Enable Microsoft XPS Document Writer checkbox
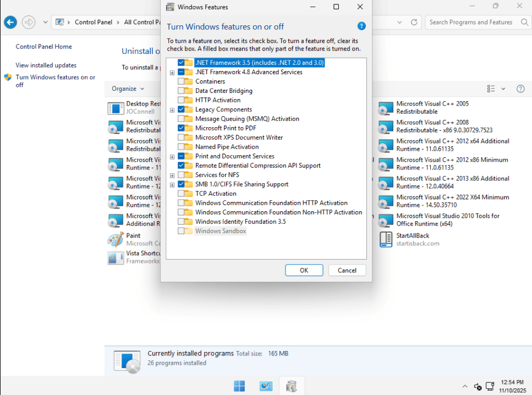This screenshot has height=395, width=532. tap(181, 137)
